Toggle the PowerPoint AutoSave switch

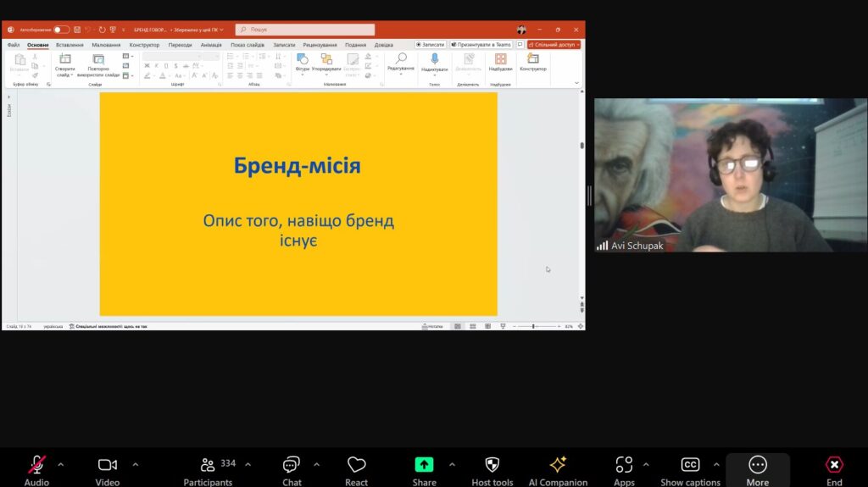tap(61, 30)
